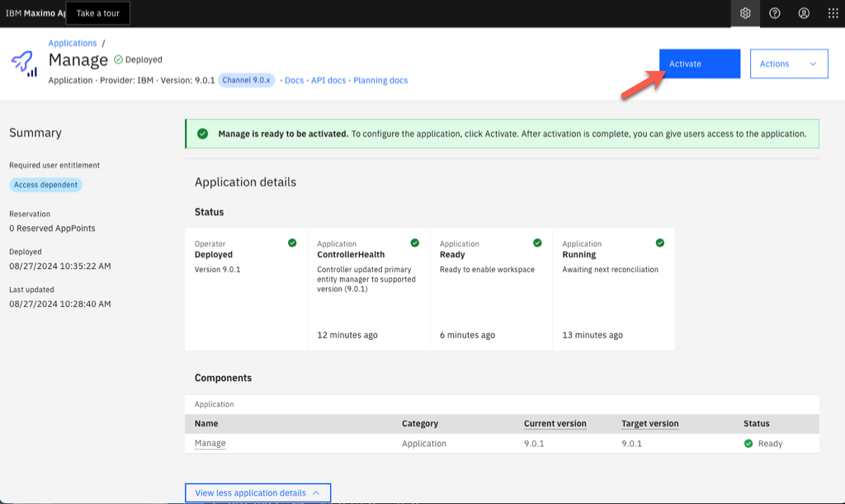Viewport: 845px width, 504px height.
Task: Open the Planning docs link
Action: point(380,81)
